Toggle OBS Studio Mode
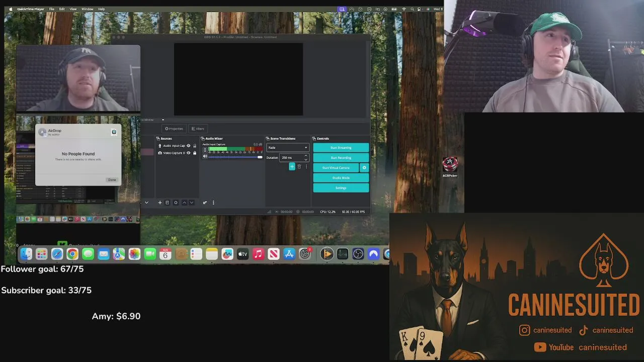The width and height of the screenshot is (644, 362). pyautogui.click(x=341, y=178)
